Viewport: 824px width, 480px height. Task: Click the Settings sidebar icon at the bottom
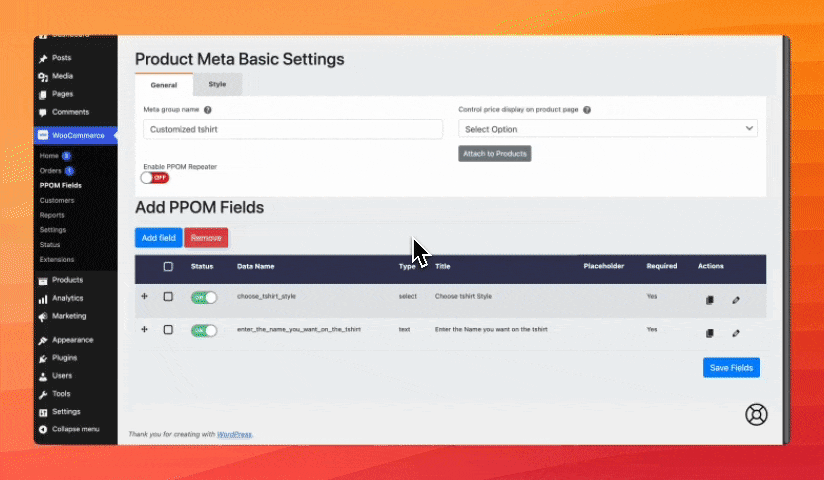point(43,413)
